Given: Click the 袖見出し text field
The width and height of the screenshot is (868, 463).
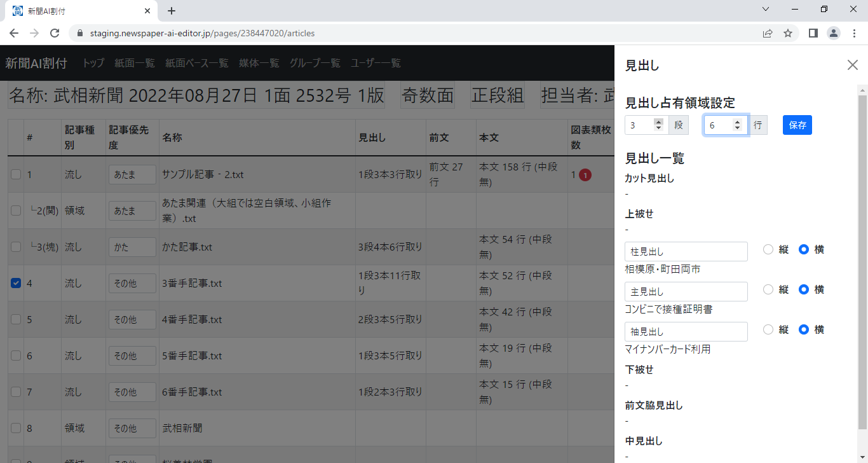Looking at the screenshot, I should pyautogui.click(x=686, y=331).
